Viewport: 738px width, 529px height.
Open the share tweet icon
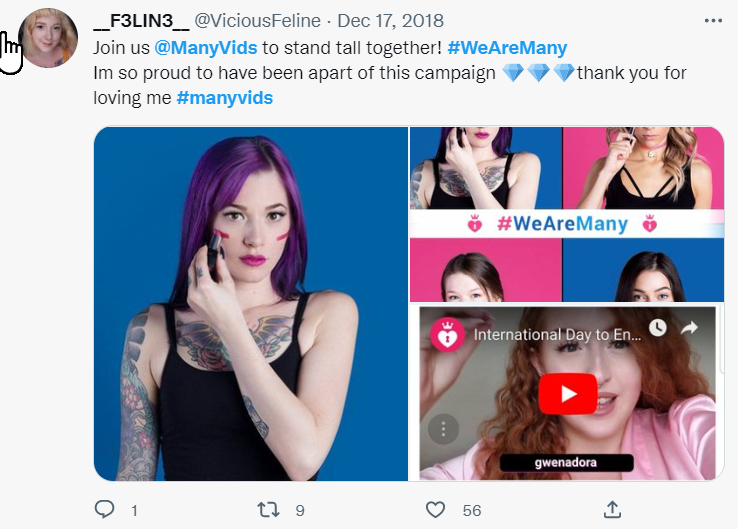(x=613, y=510)
